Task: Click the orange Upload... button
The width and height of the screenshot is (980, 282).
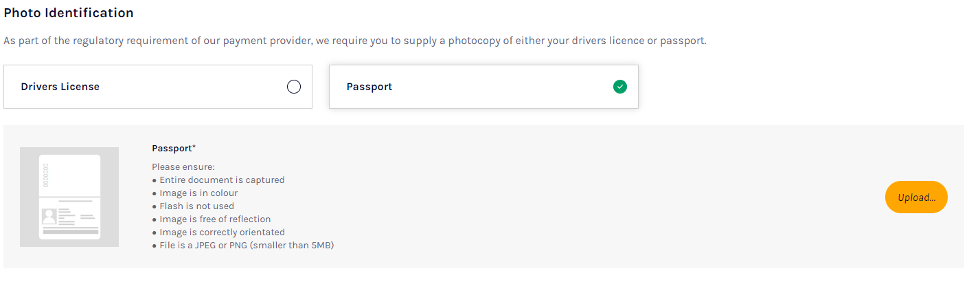Action: [x=916, y=197]
